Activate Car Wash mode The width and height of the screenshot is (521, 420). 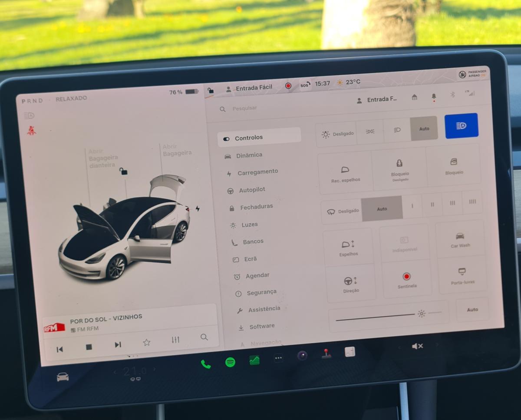[460, 240]
